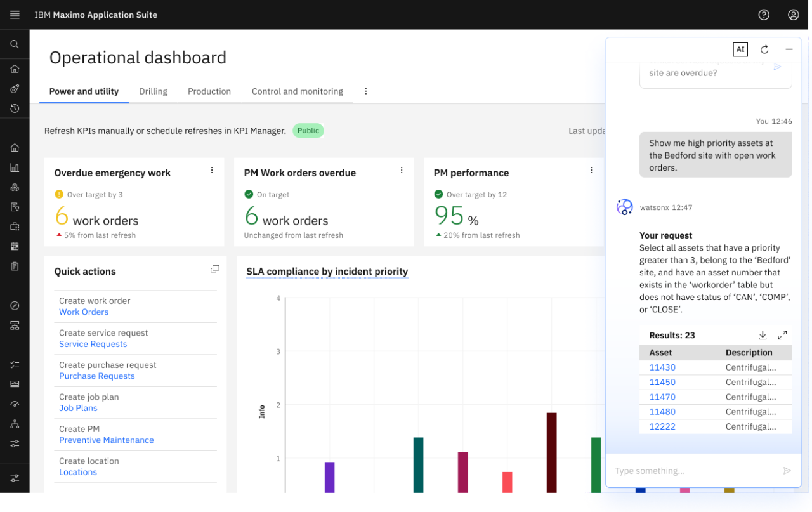Click the rocket icon in the sidebar
The height and width of the screenshot is (512, 812).
click(15, 89)
